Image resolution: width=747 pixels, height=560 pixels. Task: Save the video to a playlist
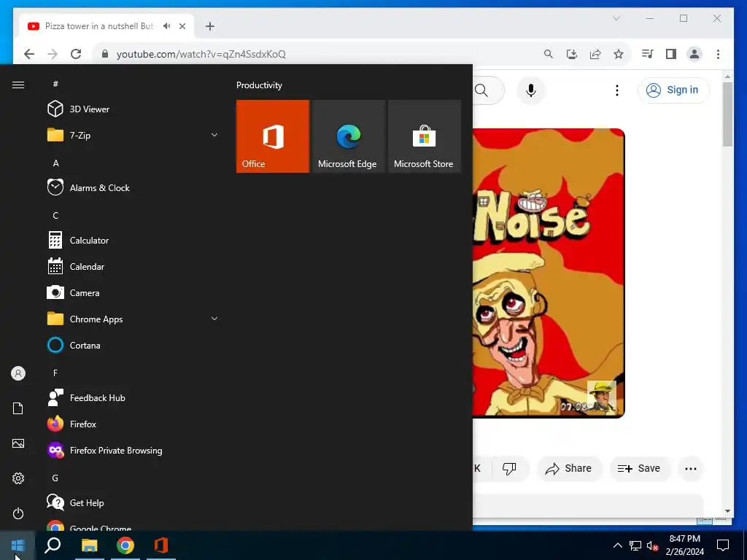click(639, 469)
